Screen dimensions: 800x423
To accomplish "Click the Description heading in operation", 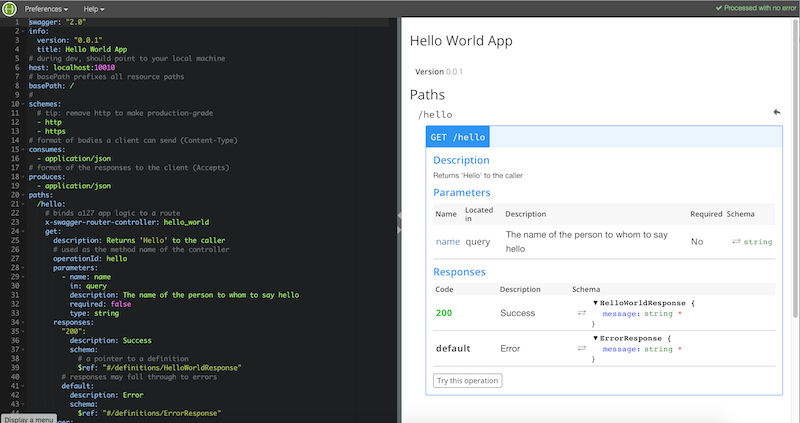I will click(461, 160).
